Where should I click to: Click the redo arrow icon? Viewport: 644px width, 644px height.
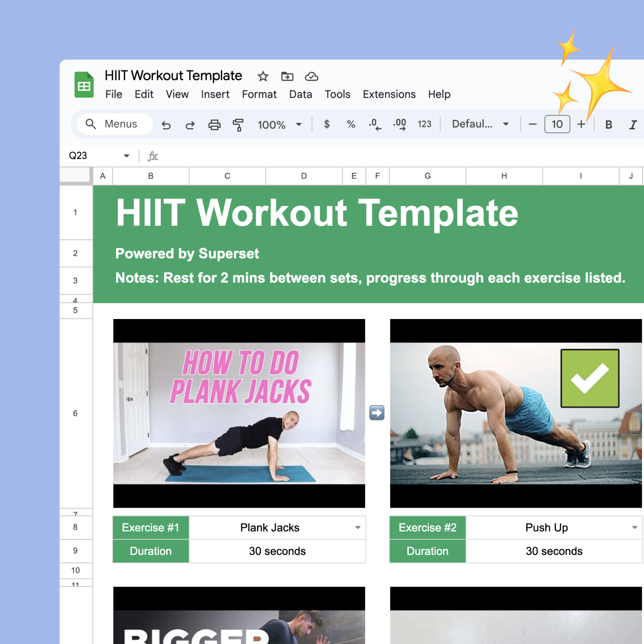(190, 125)
